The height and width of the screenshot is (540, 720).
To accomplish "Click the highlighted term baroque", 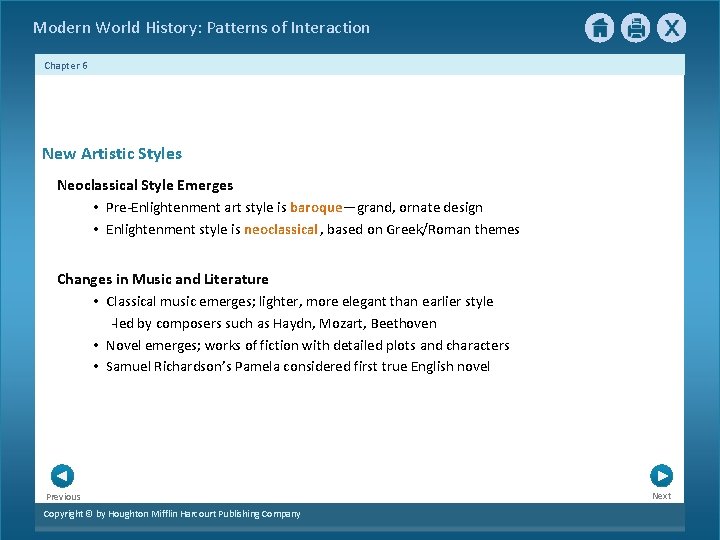I will click(316, 208).
